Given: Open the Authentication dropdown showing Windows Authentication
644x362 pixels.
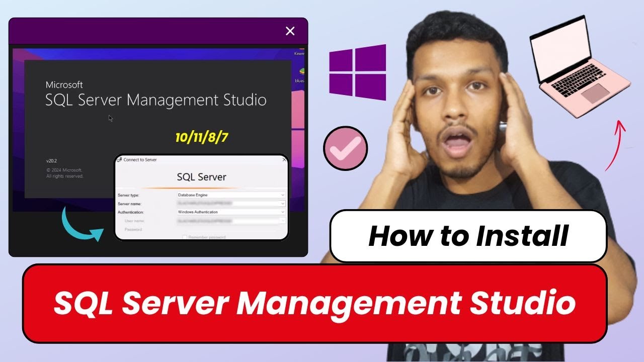Looking at the screenshot, I should pos(231,212).
